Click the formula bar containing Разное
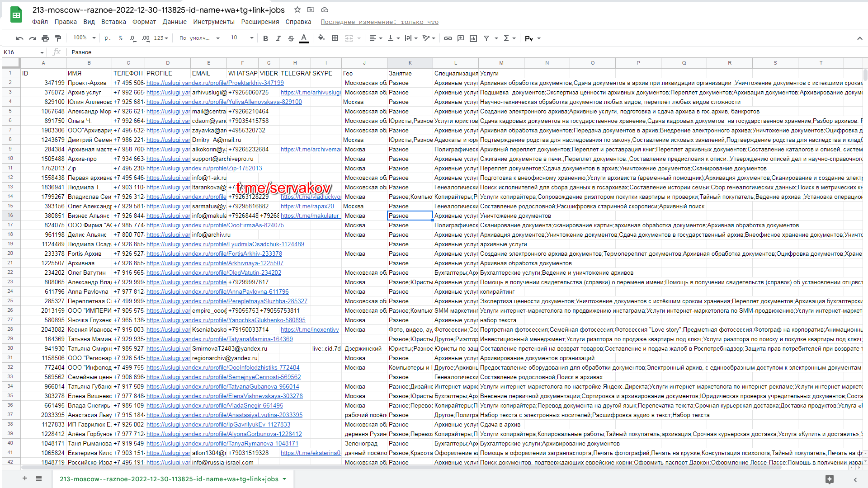Viewport: 868px width, 488px height. tap(466, 52)
